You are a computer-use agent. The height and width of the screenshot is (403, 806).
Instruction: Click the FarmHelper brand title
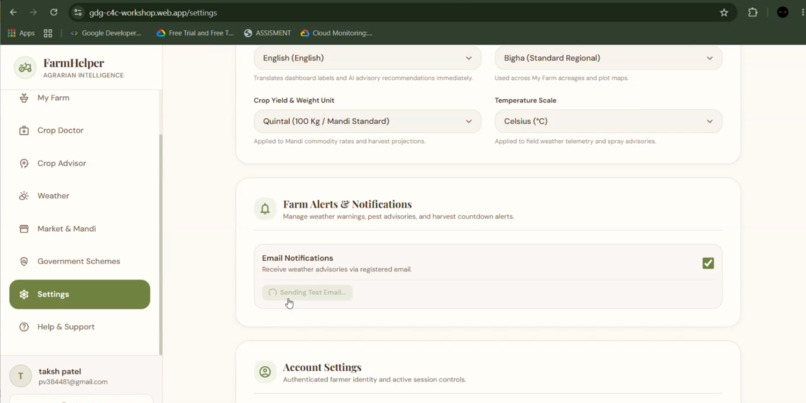click(74, 63)
